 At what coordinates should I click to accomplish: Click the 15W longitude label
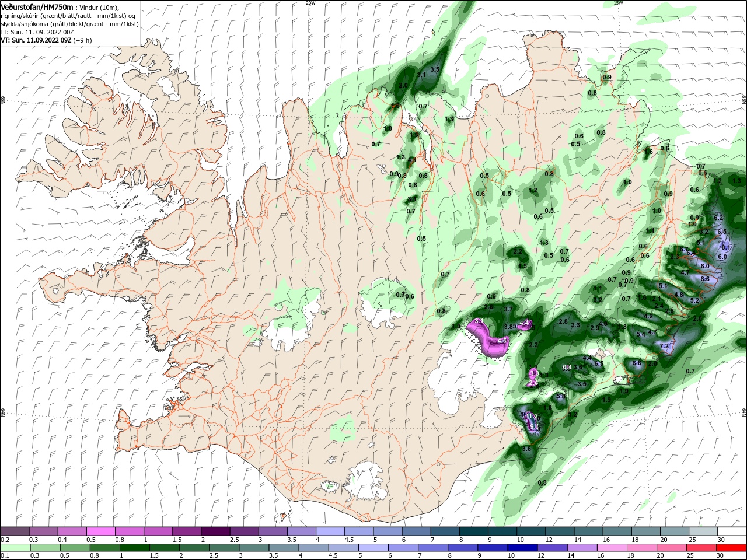[619, 3]
